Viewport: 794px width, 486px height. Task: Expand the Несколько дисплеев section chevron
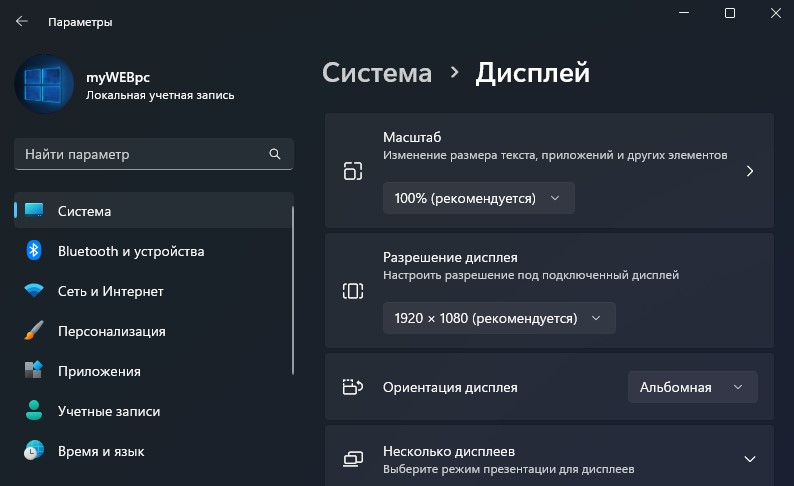point(749,459)
